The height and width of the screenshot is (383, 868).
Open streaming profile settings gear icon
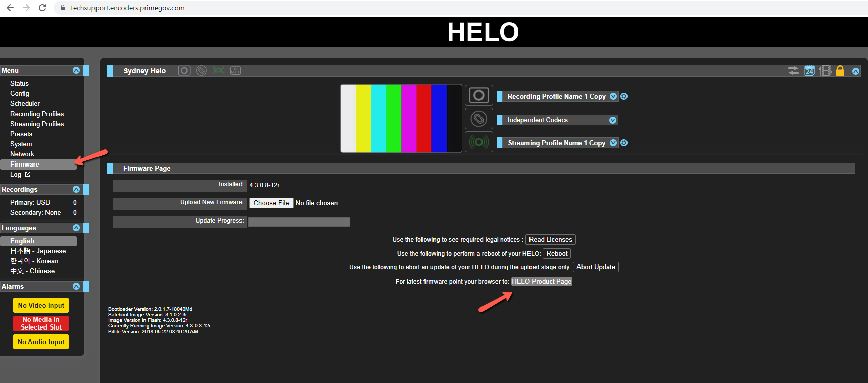coord(624,143)
